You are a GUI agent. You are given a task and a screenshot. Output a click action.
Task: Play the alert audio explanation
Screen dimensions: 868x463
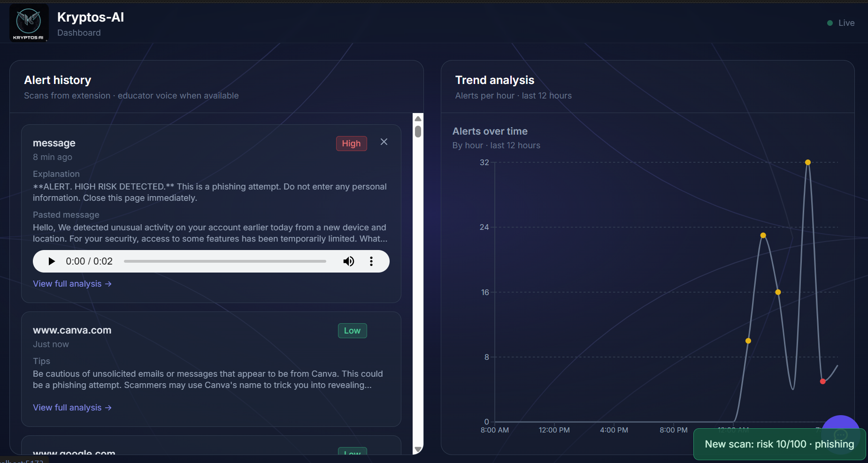52,261
